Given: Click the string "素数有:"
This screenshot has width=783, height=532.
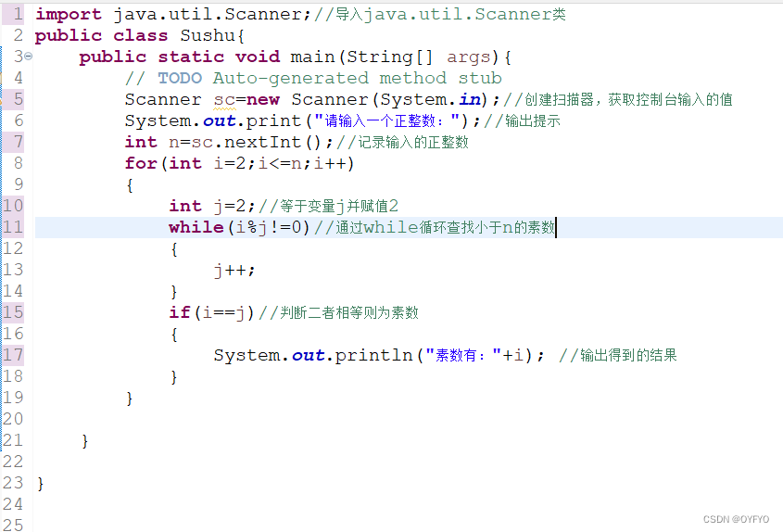Looking at the screenshot, I should 463,355.
